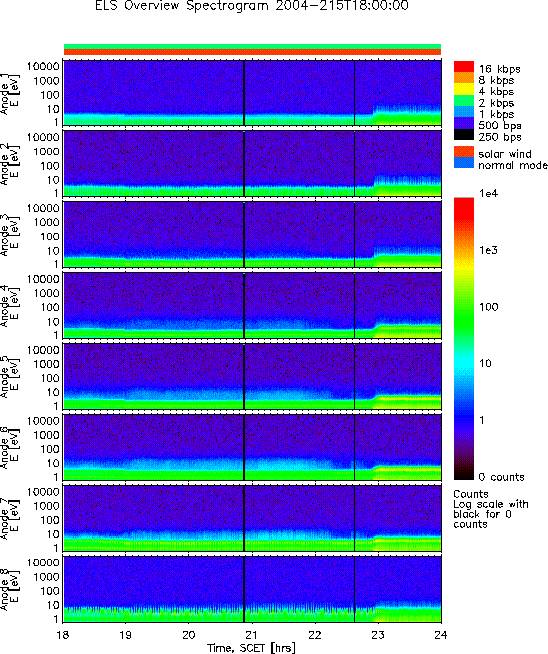The height and width of the screenshot is (654, 548).
Task: Click the '24' time axis tick label
Action: pos(441,635)
